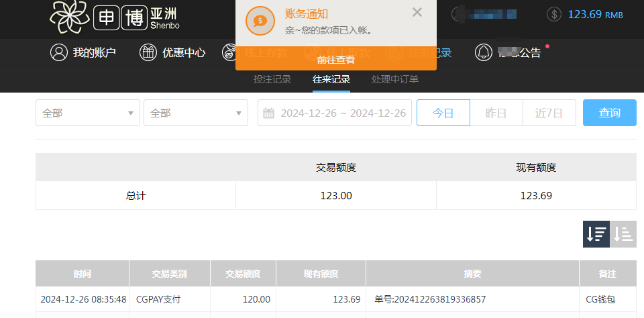Select the 近7日 date filter
The image size is (644, 318).
pos(549,113)
